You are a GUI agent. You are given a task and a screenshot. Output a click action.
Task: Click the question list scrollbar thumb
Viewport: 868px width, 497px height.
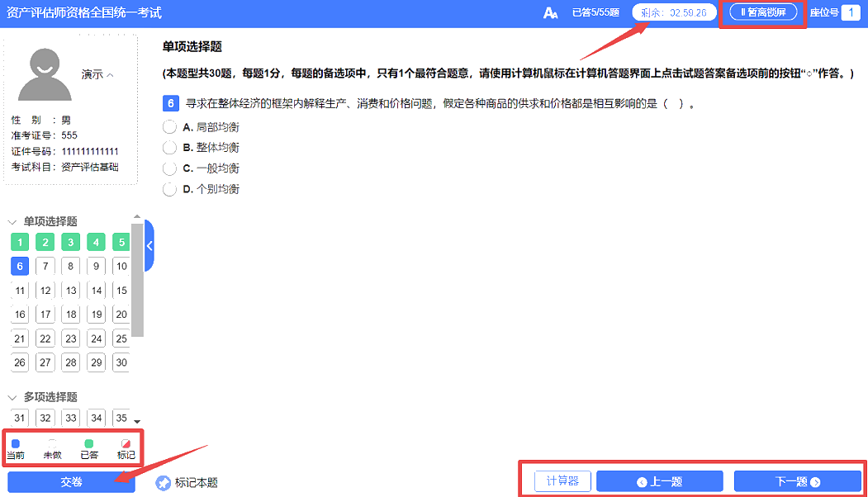click(x=137, y=280)
